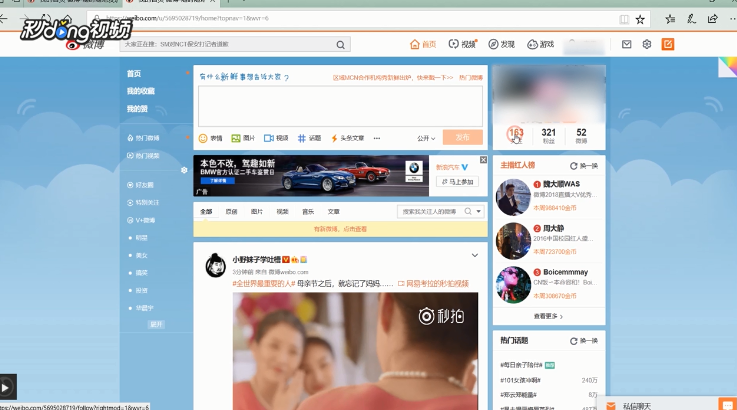737x410 pixels.
Task: Click the 小野妹子学吐槽 username
Action: click(x=256, y=260)
